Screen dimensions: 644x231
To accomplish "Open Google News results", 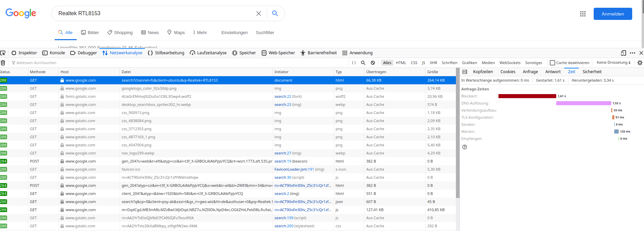I will [x=150, y=33].
